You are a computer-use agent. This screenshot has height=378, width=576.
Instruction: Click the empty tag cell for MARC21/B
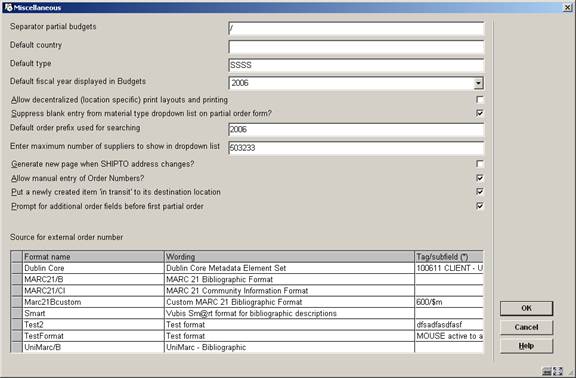(x=449, y=279)
